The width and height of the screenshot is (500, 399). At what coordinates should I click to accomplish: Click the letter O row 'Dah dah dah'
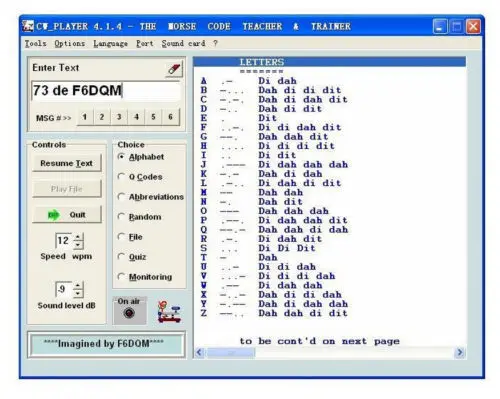click(x=293, y=211)
